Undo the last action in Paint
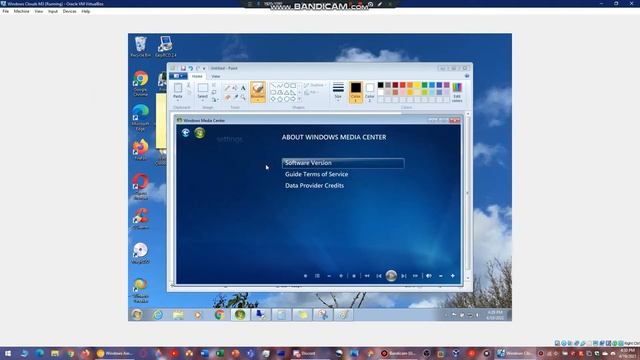 tap(190, 68)
